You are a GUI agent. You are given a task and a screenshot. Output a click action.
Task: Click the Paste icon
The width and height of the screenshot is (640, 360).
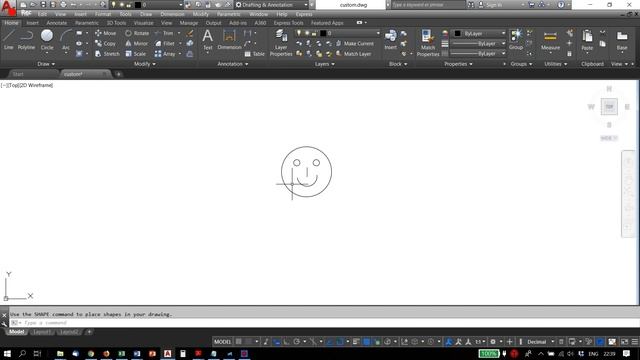(587, 40)
